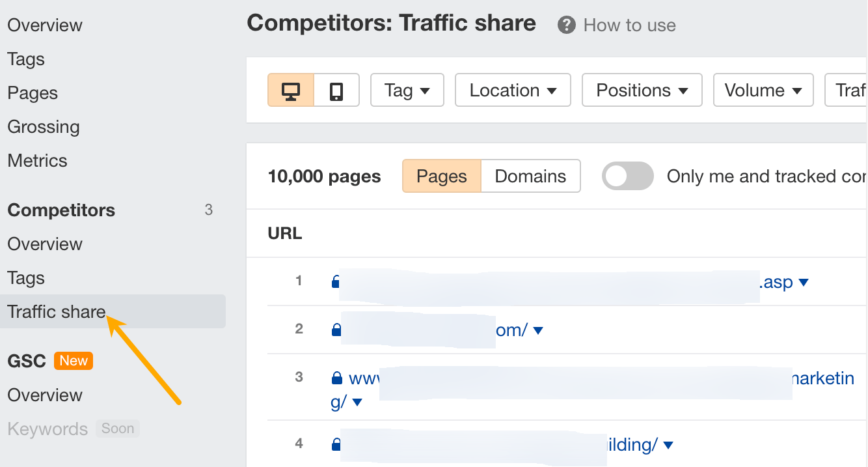Image resolution: width=868 pixels, height=467 pixels.
Task: Go to Grossing in the sidebar
Action: (x=44, y=127)
